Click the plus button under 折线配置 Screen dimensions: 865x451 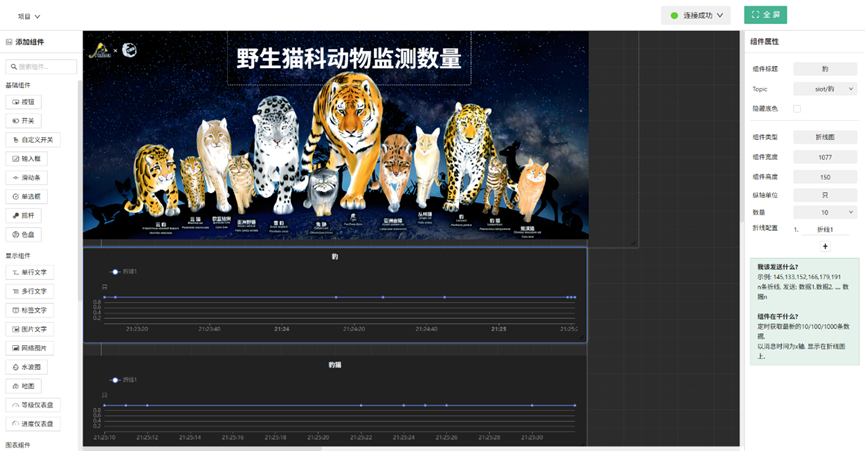tap(825, 246)
